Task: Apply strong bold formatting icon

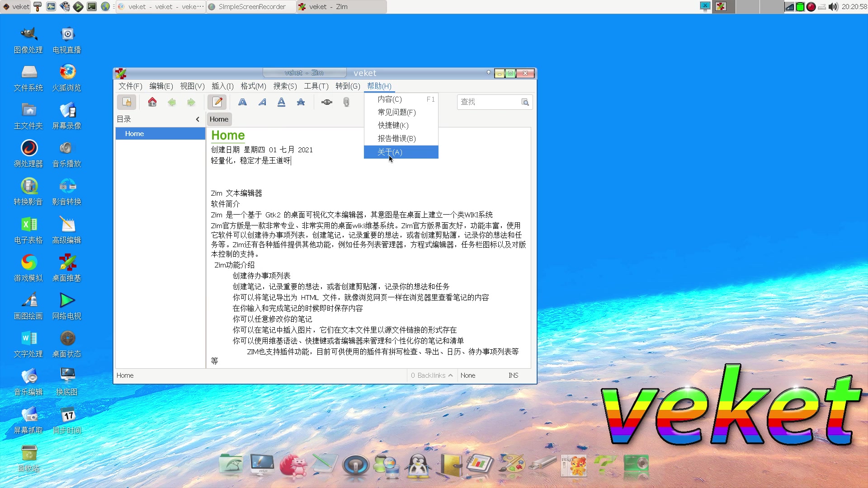Action: 243,102
